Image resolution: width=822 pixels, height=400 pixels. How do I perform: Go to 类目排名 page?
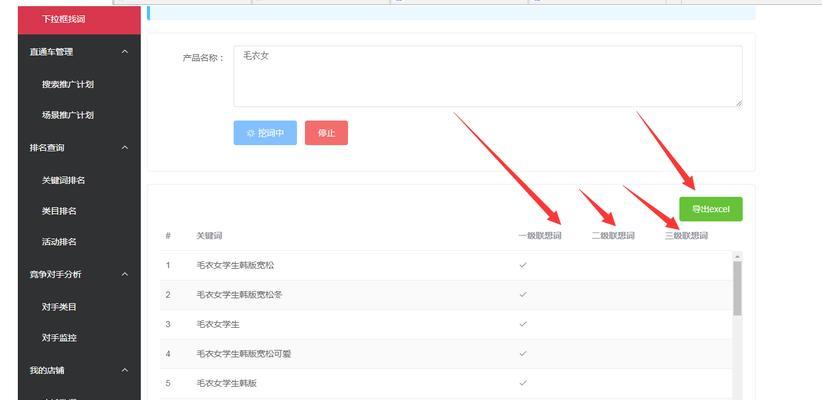coord(59,211)
